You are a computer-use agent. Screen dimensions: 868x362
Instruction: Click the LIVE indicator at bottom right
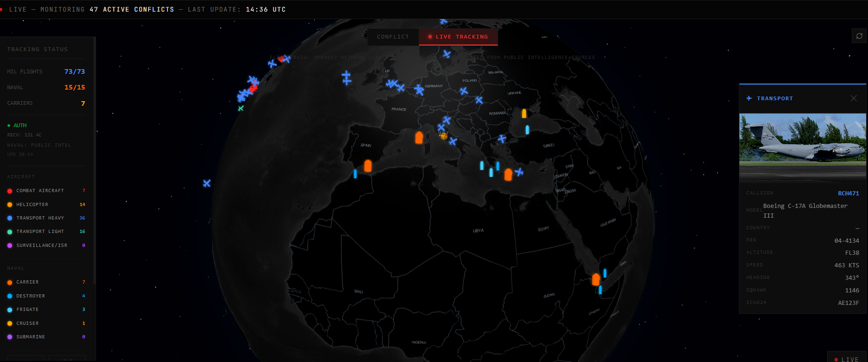(847, 359)
